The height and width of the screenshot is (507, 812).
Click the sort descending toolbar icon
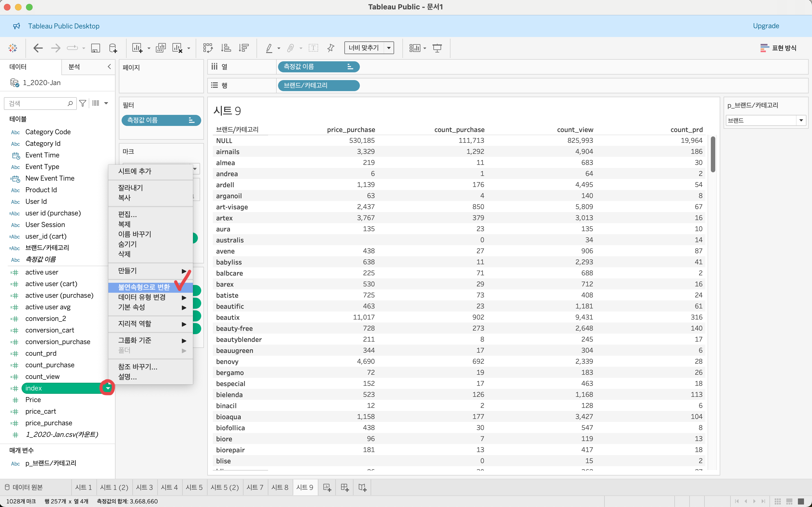coord(243,48)
